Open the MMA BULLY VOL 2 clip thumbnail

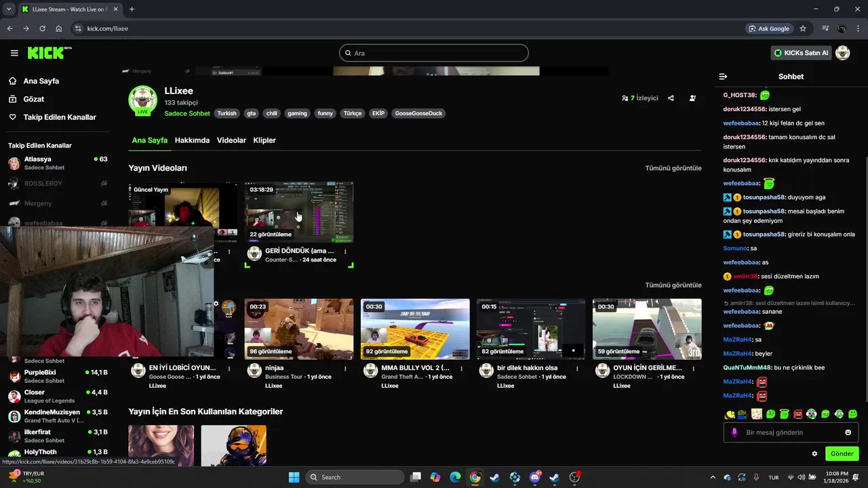click(415, 329)
